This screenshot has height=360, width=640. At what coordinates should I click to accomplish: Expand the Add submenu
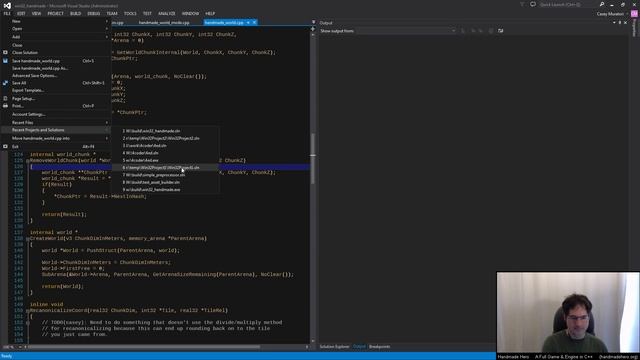tap(56, 37)
